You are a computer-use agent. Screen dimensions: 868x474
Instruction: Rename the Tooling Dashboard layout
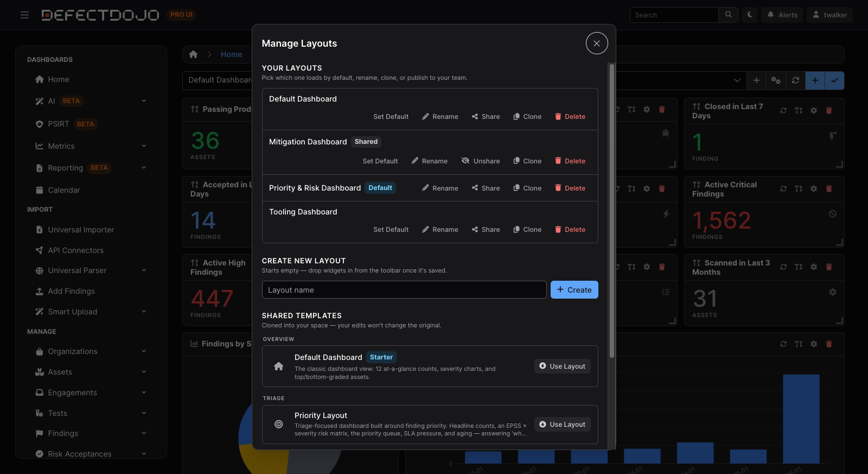tap(440, 230)
